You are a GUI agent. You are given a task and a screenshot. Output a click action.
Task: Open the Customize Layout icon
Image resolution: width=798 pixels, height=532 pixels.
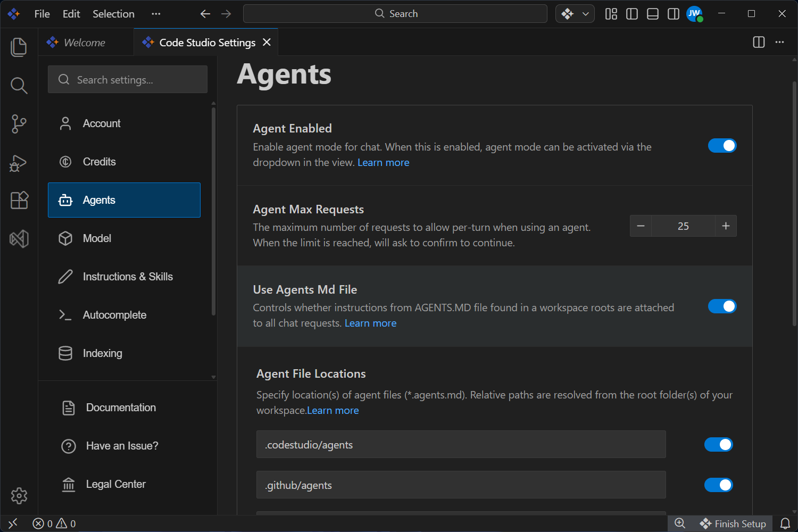611,14
